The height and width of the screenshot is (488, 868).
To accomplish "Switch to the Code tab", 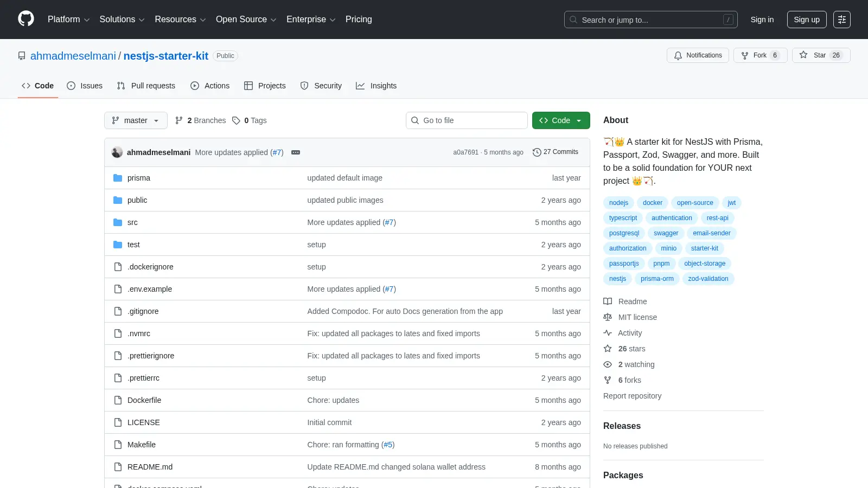I will pyautogui.click(x=38, y=86).
